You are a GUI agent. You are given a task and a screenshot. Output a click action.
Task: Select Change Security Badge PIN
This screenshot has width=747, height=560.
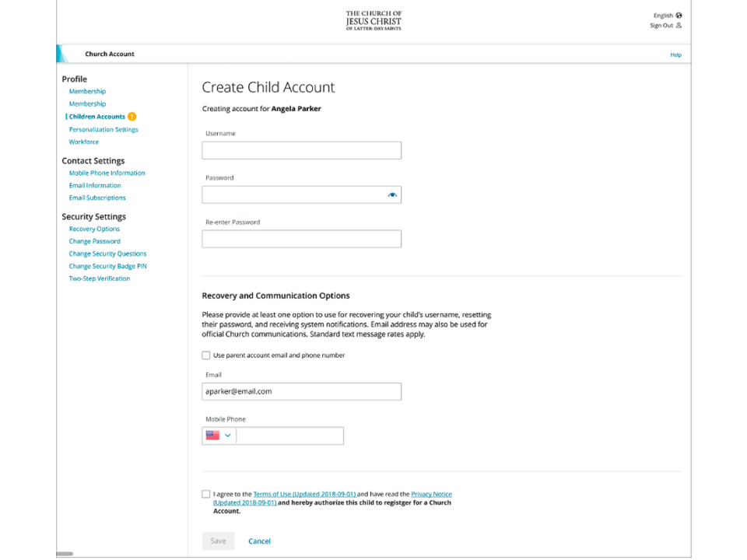pyautogui.click(x=107, y=266)
